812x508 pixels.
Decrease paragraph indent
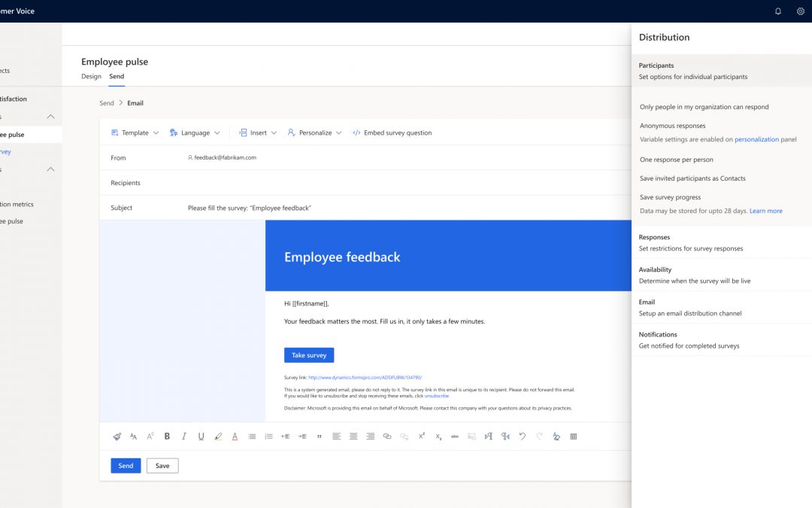[x=286, y=437]
